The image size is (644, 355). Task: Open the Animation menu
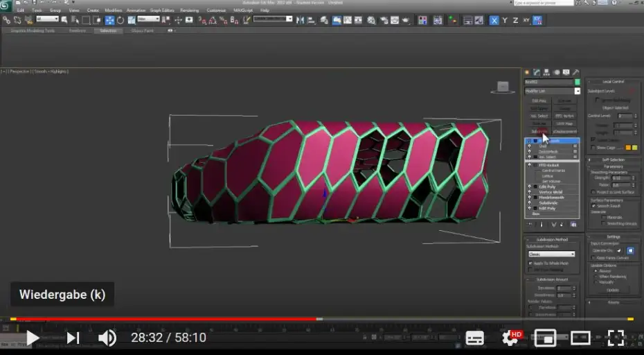click(136, 10)
